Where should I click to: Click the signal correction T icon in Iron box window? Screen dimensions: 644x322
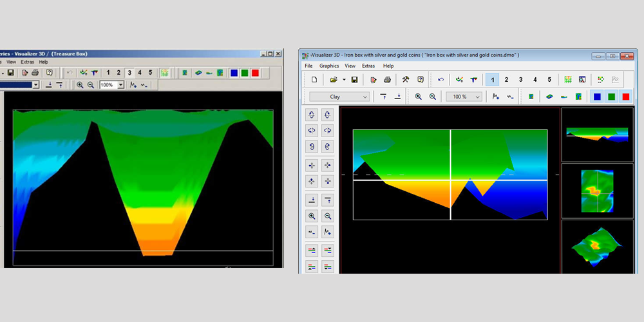click(473, 80)
